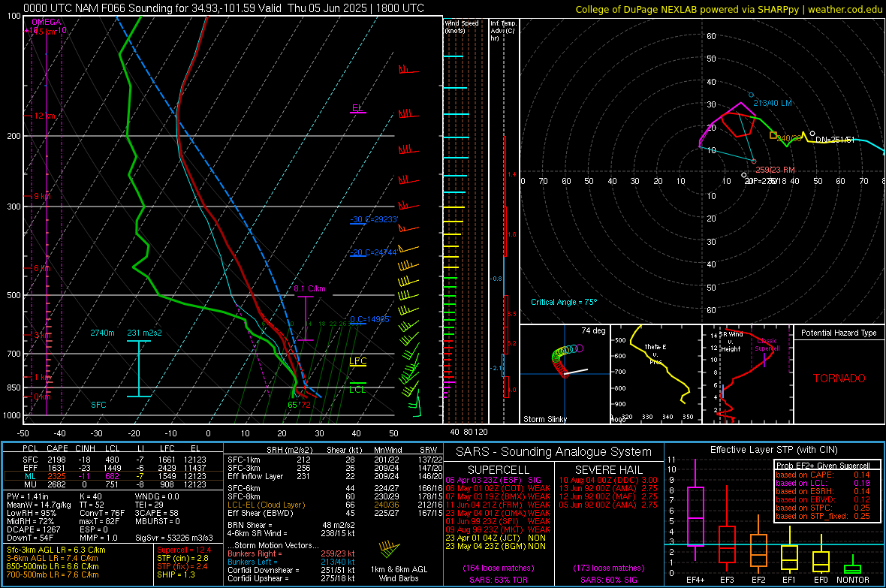Click the 1km & 6km AGL wind barb icon
Screen dimensions: 886x588
click(x=389, y=550)
